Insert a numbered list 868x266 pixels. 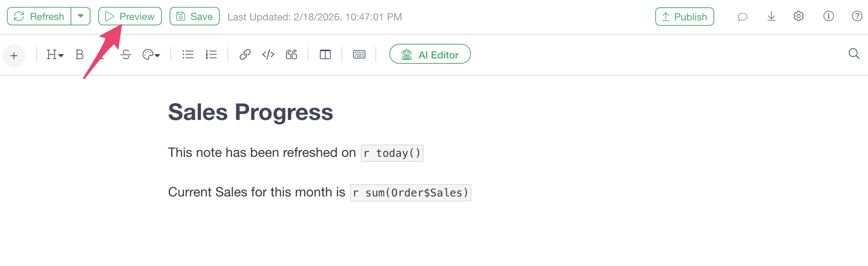click(211, 55)
